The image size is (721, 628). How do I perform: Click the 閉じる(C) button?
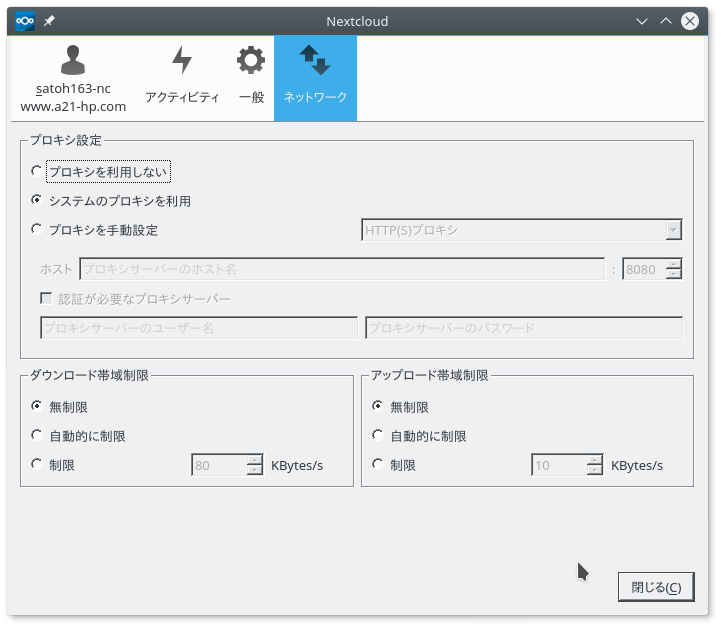point(656,587)
